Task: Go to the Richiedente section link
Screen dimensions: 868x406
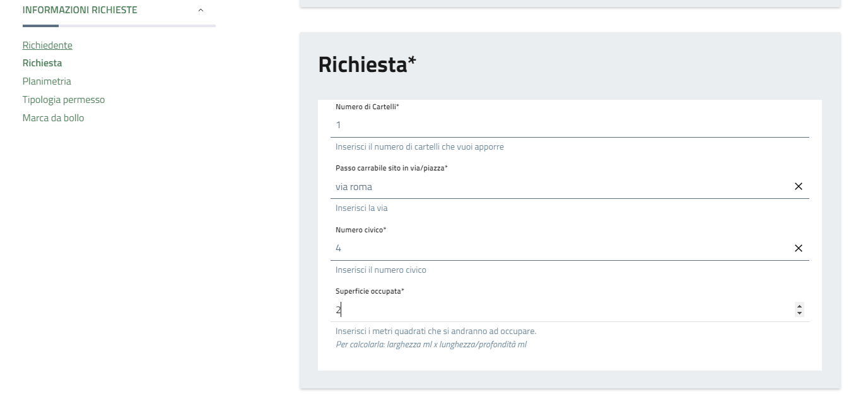Action: (x=47, y=45)
